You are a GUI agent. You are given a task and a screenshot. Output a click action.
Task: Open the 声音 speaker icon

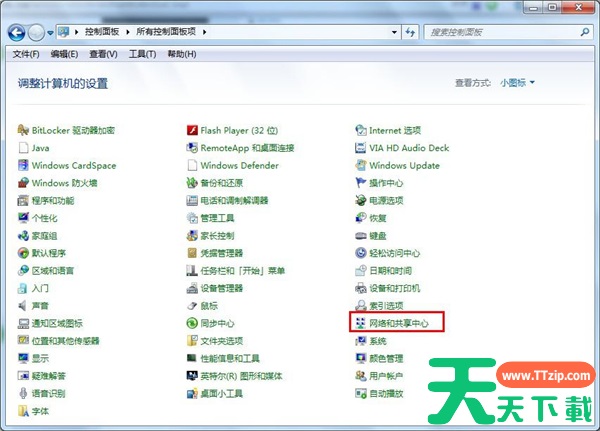23,306
